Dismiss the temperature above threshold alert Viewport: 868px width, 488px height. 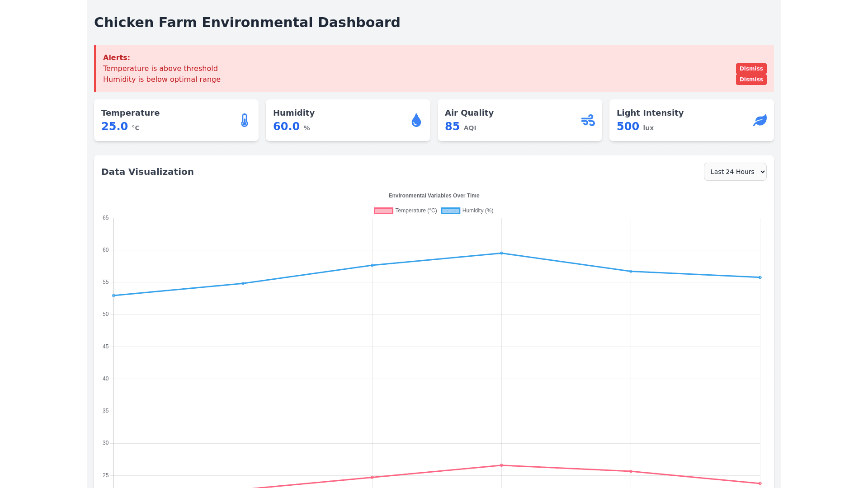(751, 69)
